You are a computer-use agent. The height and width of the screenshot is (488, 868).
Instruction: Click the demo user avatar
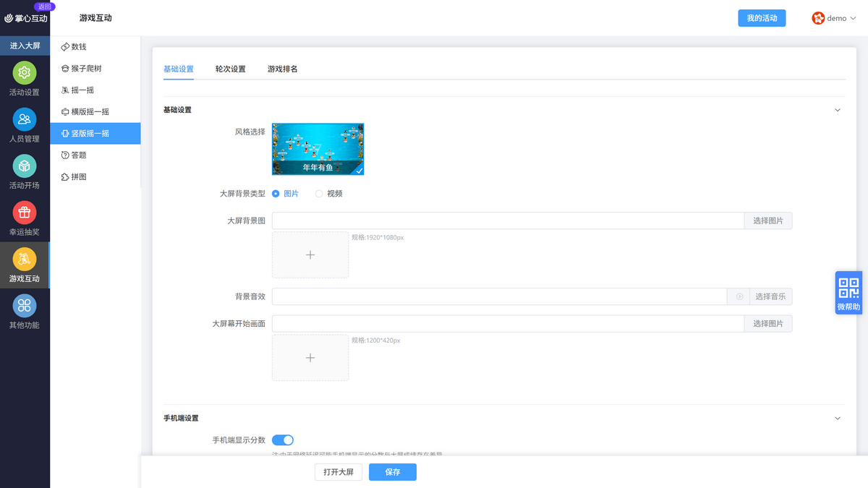(x=818, y=18)
